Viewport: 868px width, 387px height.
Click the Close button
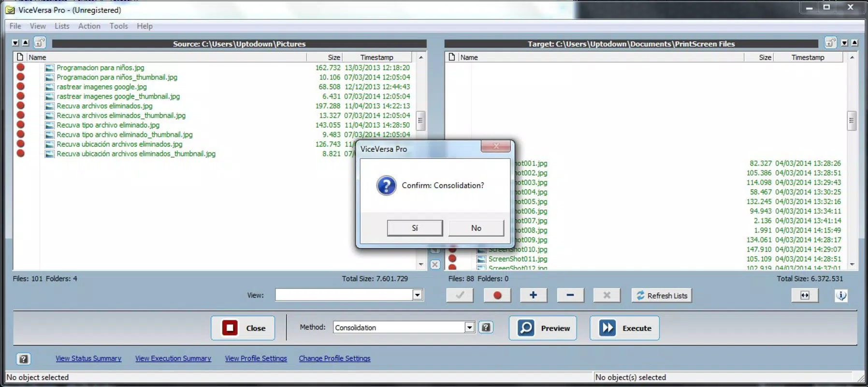(x=243, y=328)
